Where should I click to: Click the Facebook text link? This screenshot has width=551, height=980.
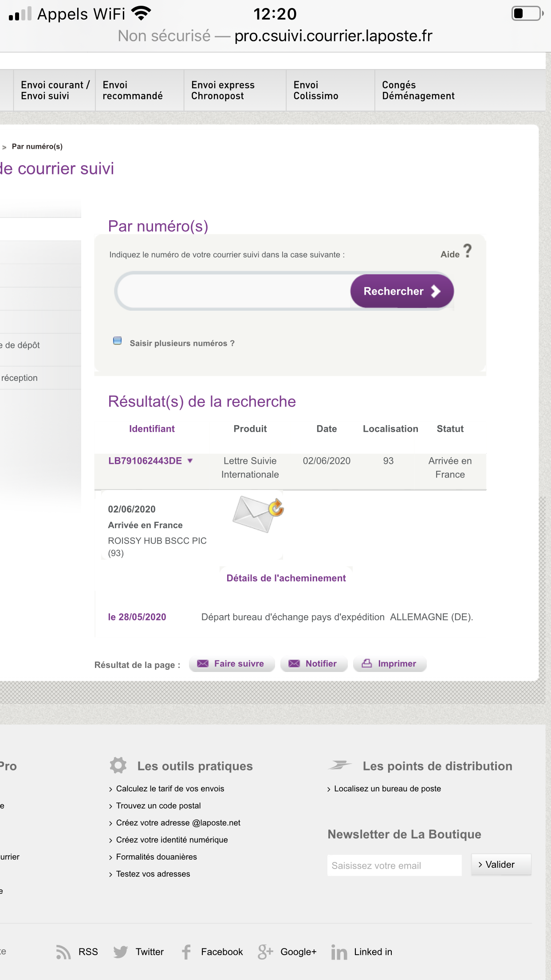point(222,952)
